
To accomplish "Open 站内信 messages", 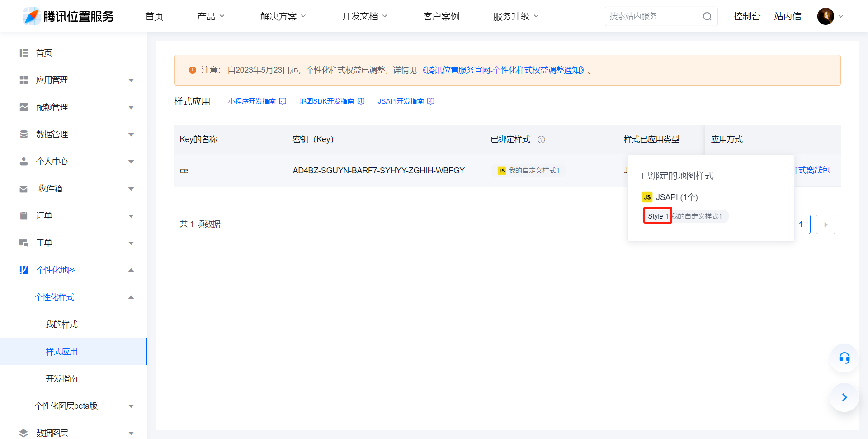I will (788, 16).
